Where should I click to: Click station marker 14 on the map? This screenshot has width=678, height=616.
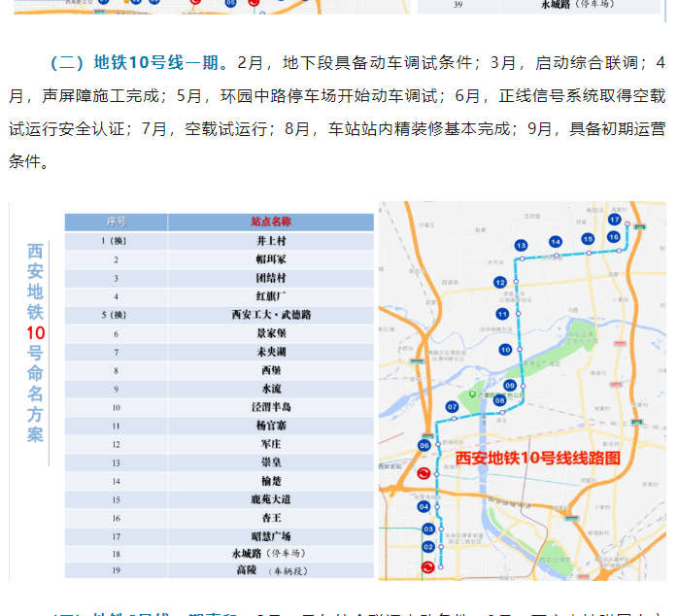556,242
